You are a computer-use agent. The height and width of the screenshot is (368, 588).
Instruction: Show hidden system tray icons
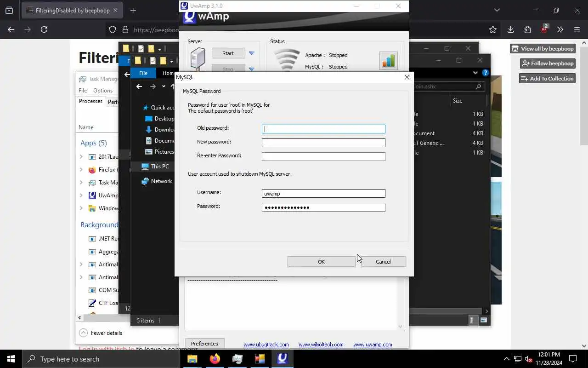(x=506, y=359)
